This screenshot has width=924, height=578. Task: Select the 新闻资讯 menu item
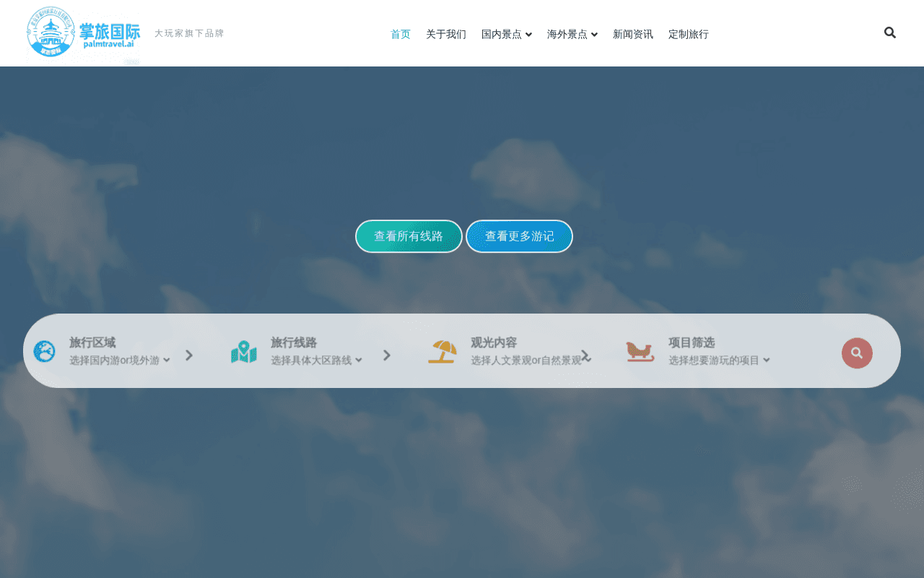coord(633,34)
